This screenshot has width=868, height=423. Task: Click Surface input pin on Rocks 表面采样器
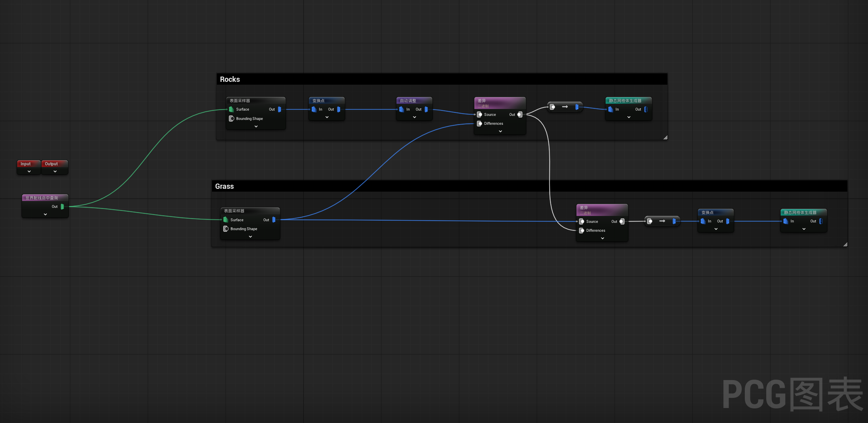point(231,109)
